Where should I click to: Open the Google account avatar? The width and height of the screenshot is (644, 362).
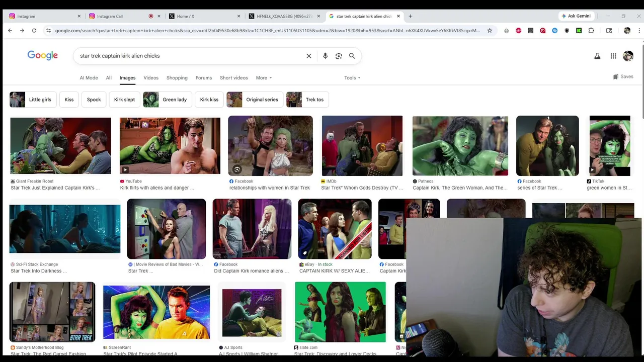coord(628,56)
